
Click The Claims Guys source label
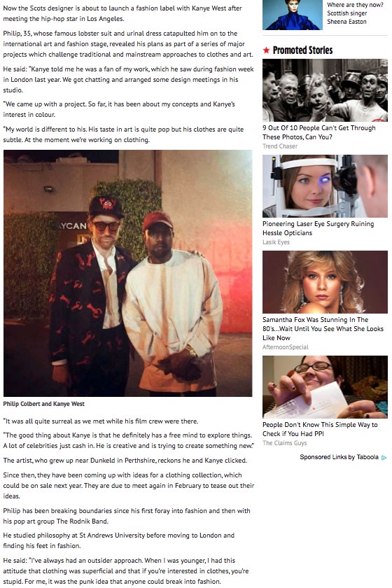(284, 443)
